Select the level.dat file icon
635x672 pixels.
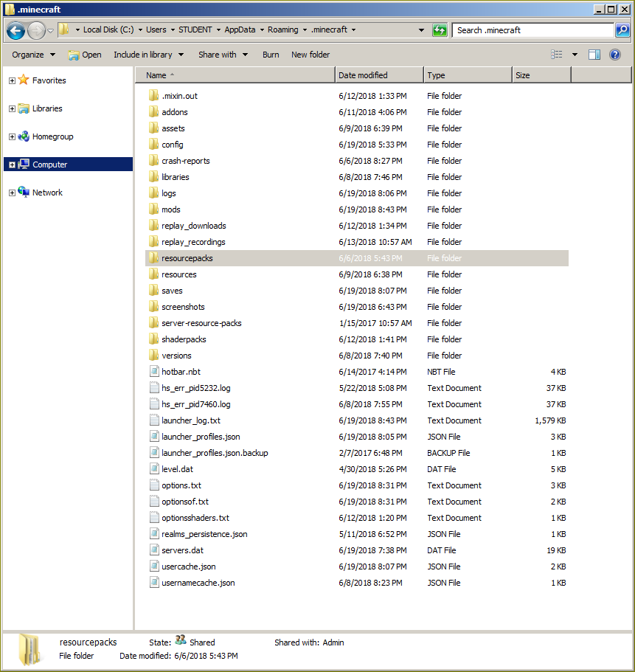[154, 469]
